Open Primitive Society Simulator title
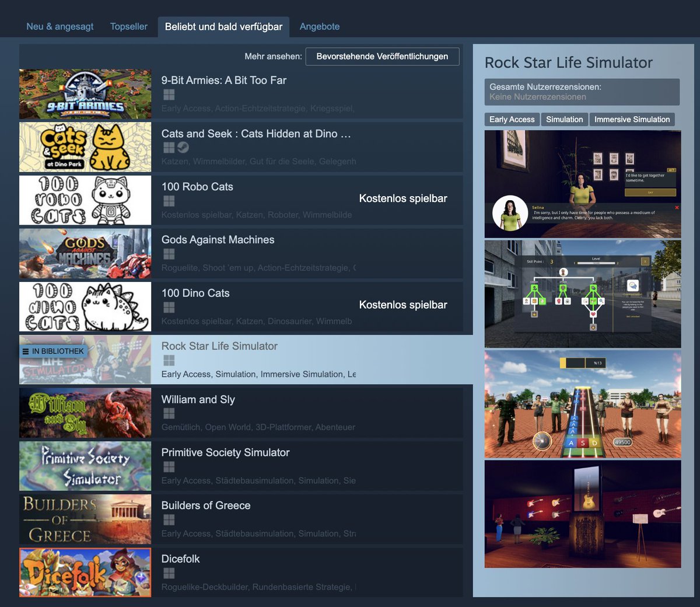 pos(226,453)
